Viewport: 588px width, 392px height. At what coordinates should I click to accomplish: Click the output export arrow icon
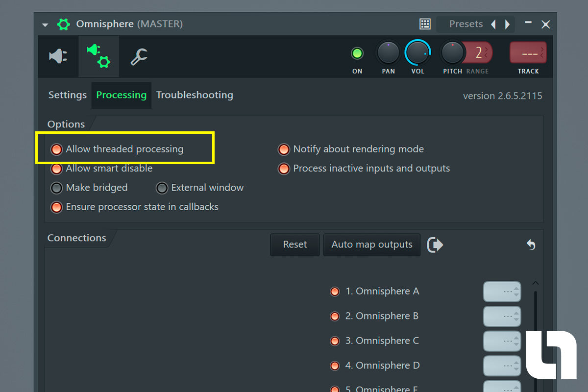435,245
